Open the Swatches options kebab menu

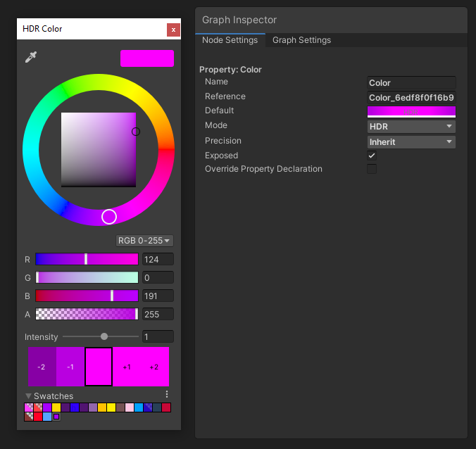coord(167,394)
